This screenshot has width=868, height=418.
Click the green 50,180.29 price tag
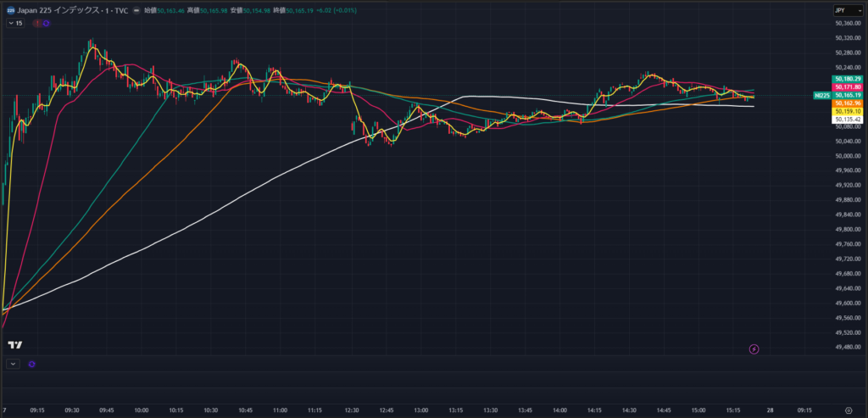pyautogui.click(x=849, y=79)
